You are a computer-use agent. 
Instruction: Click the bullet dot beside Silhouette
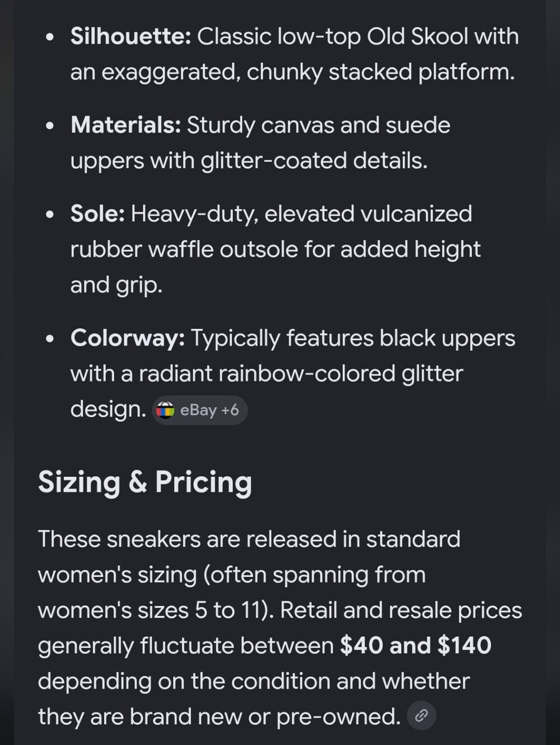click(x=50, y=38)
